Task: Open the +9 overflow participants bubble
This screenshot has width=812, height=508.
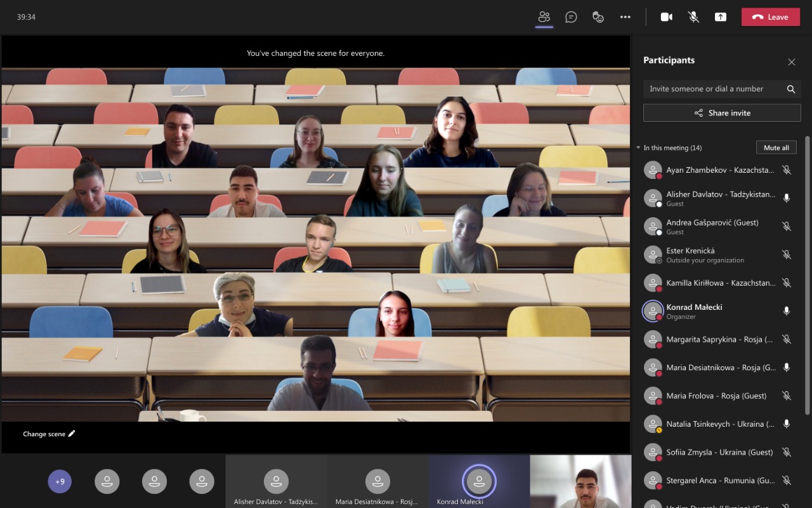Action: 60,481
